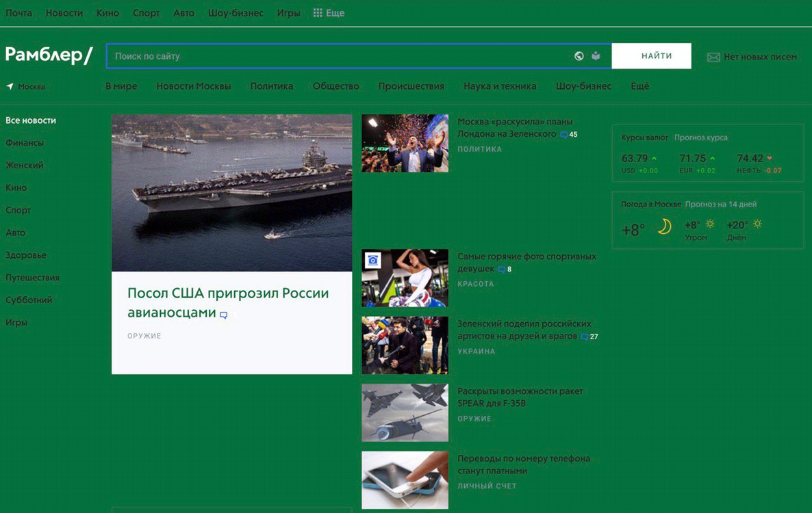The height and width of the screenshot is (513, 812).
Task: Open Новости in top bar
Action: (64, 13)
